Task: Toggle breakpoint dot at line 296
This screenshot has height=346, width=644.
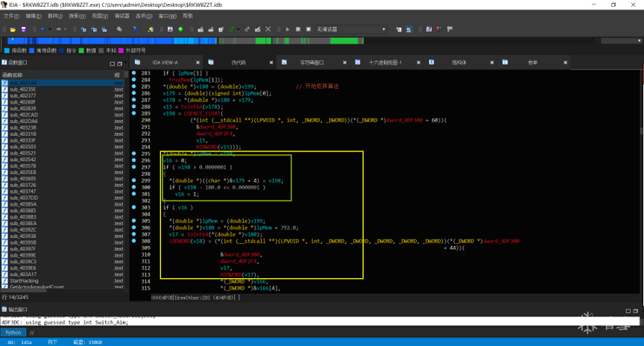Action: (x=134, y=160)
